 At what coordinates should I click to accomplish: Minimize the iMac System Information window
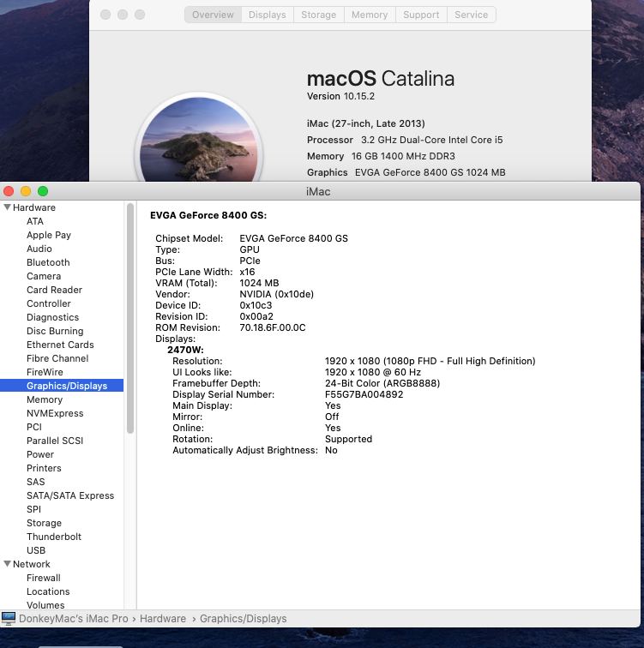[x=26, y=191]
